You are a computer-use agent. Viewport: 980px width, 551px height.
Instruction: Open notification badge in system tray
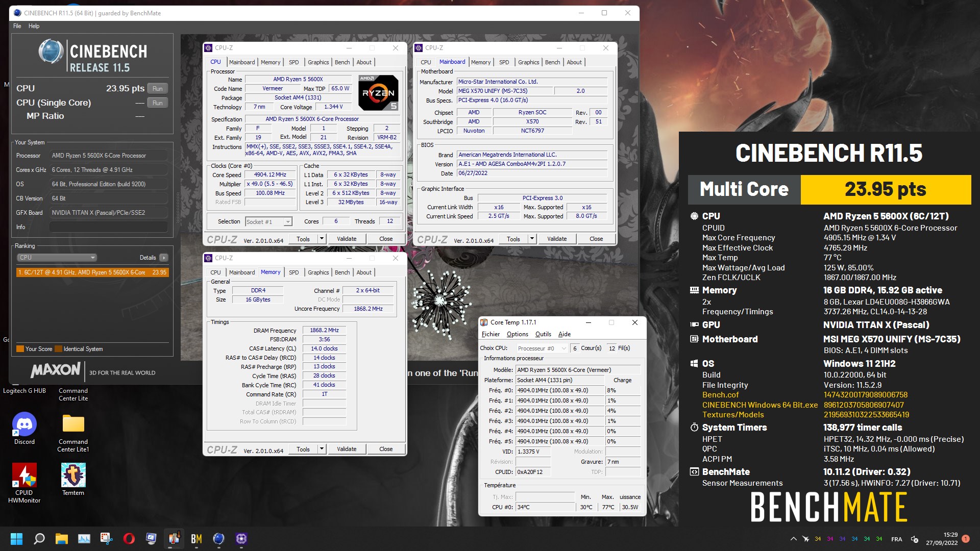[x=965, y=539]
